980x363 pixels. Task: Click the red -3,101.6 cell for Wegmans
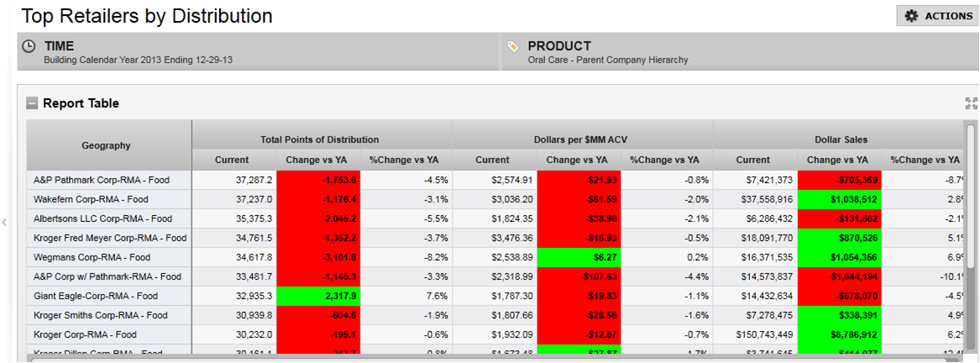[x=318, y=257]
